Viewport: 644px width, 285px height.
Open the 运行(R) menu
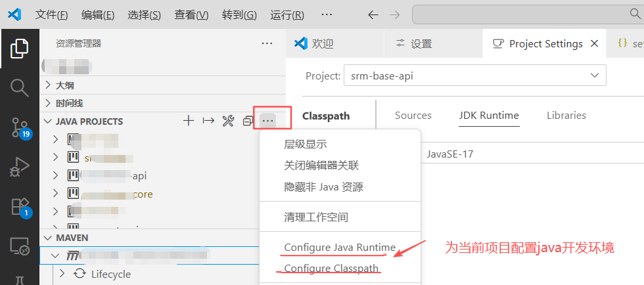[287, 15]
